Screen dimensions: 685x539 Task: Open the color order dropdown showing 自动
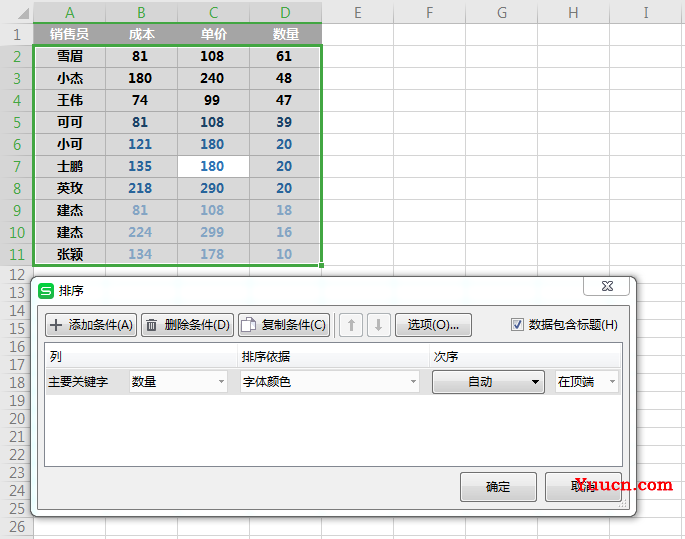[x=488, y=382]
